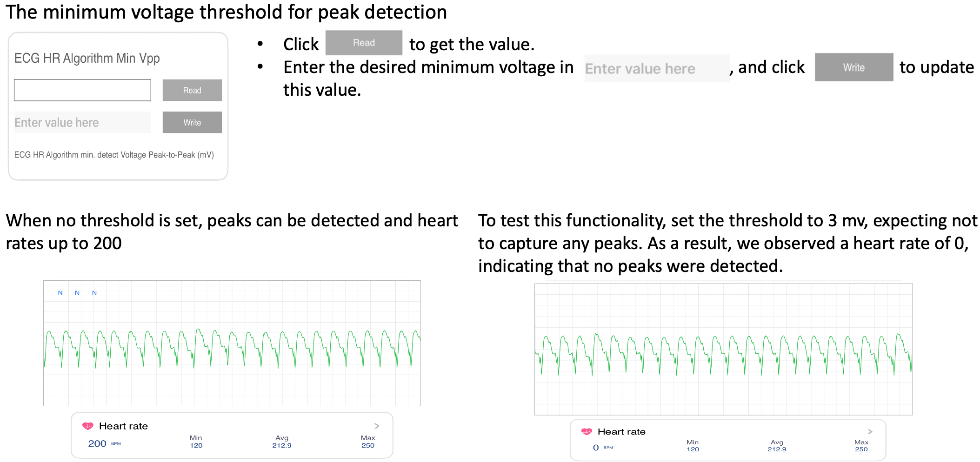Click the first N beat marker on left ECG
980x462 pixels.
[60, 293]
